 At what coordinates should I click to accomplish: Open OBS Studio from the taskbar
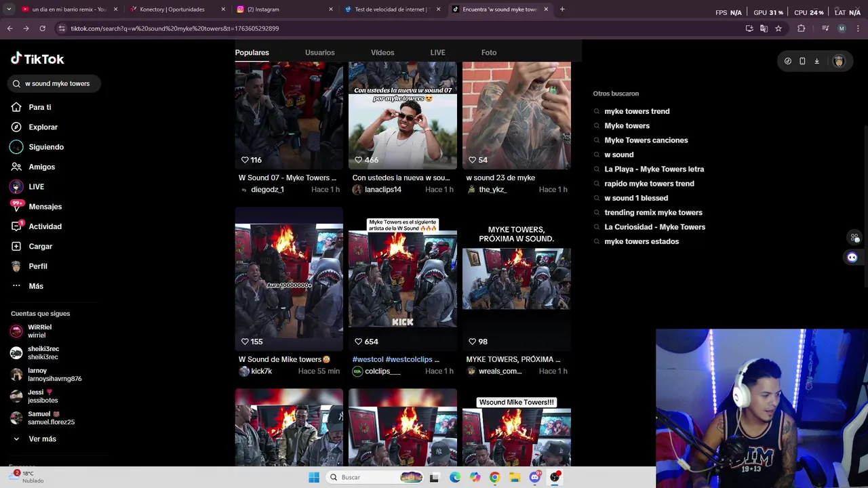(555, 477)
